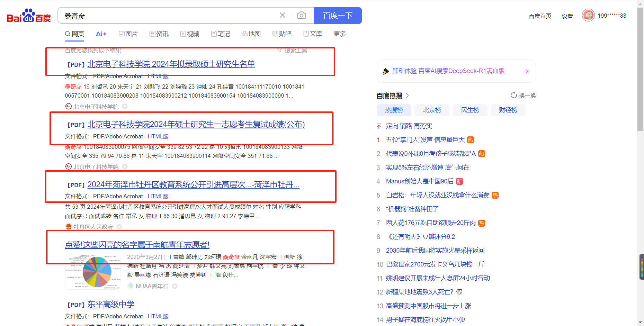Open HTML版 of the 复试成绩 result

pos(158,136)
